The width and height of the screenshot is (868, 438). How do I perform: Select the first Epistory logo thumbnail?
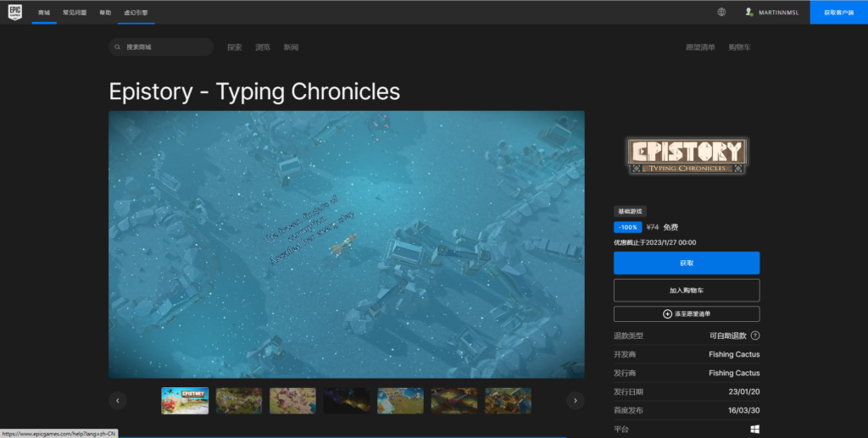185,401
